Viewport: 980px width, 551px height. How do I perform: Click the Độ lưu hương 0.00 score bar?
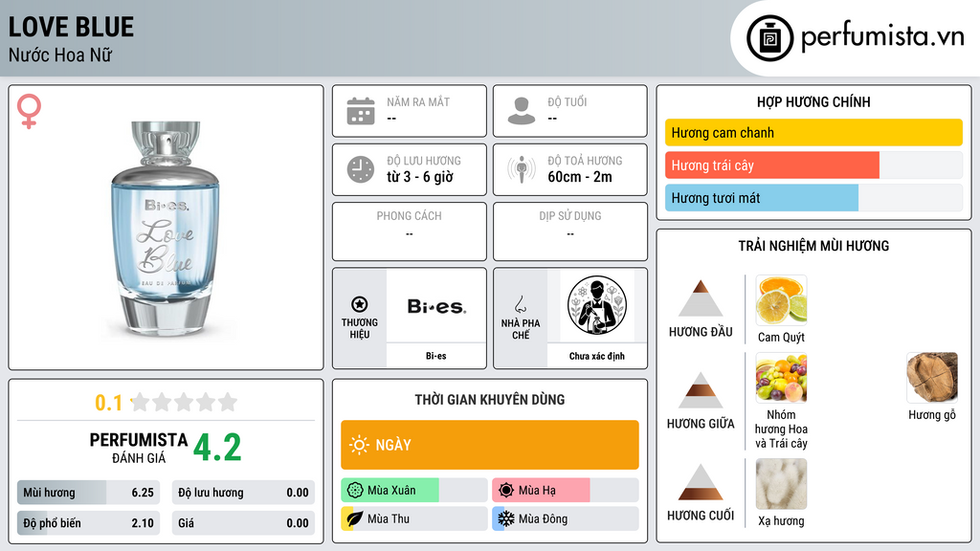pos(243,493)
